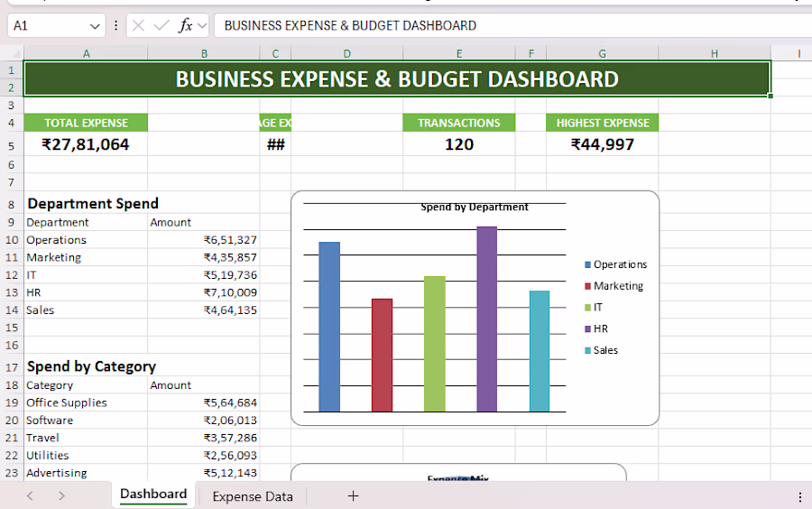The image size is (812, 509).
Task: Click the HIGHEST EXPENSE label cell
Action: click(603, 123)
